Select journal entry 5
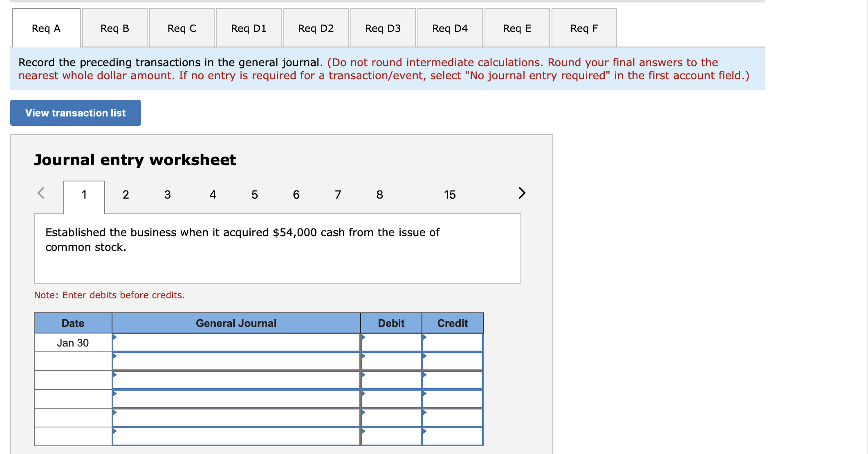The width and height of the screenshot is (868, 454). coord(254,195)
